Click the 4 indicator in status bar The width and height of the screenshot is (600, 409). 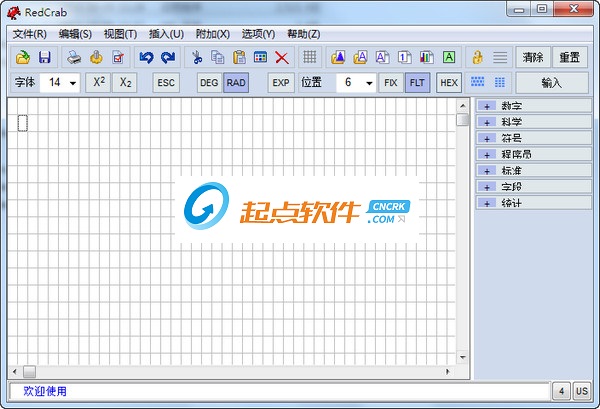561,391
